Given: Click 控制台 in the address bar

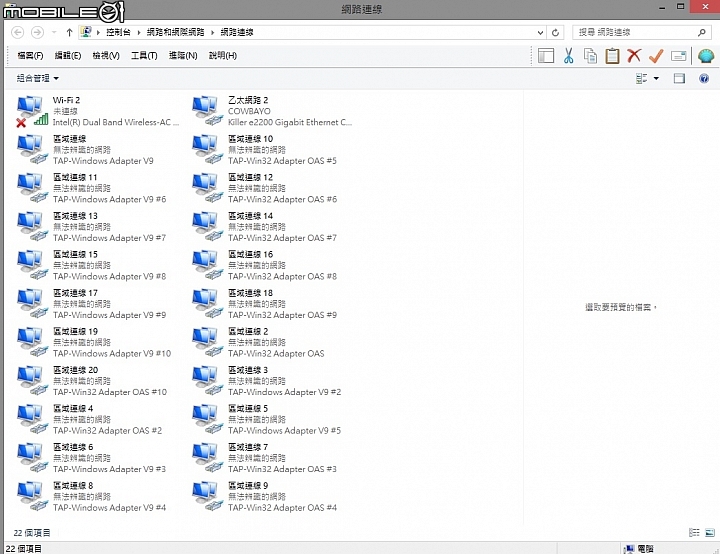Looking at the screenshot, I should [118, 32].
